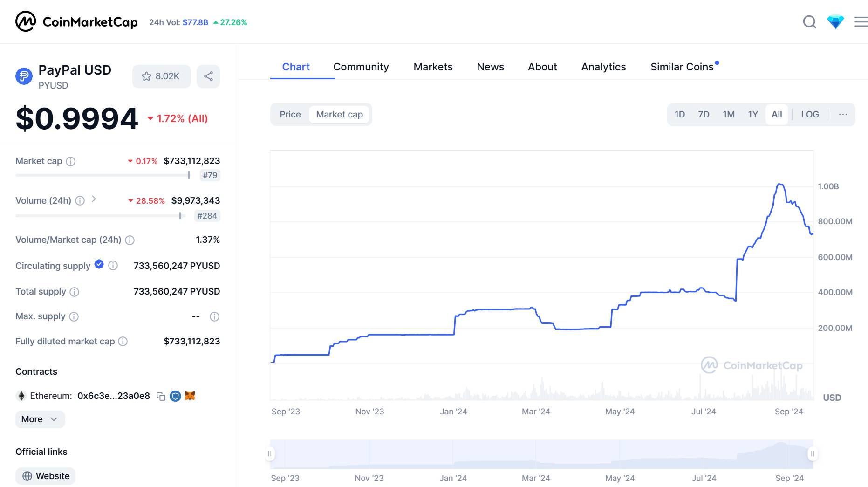The width and height of the screenshot is (868, 487).
Task: Show Volume (24h) info icon
Action: tap(80, 201)
